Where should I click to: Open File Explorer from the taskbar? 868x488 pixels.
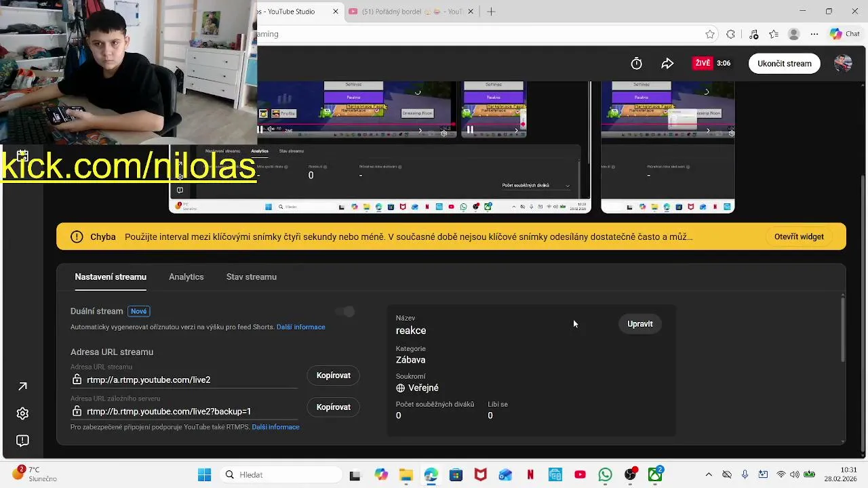pos(406,475)
